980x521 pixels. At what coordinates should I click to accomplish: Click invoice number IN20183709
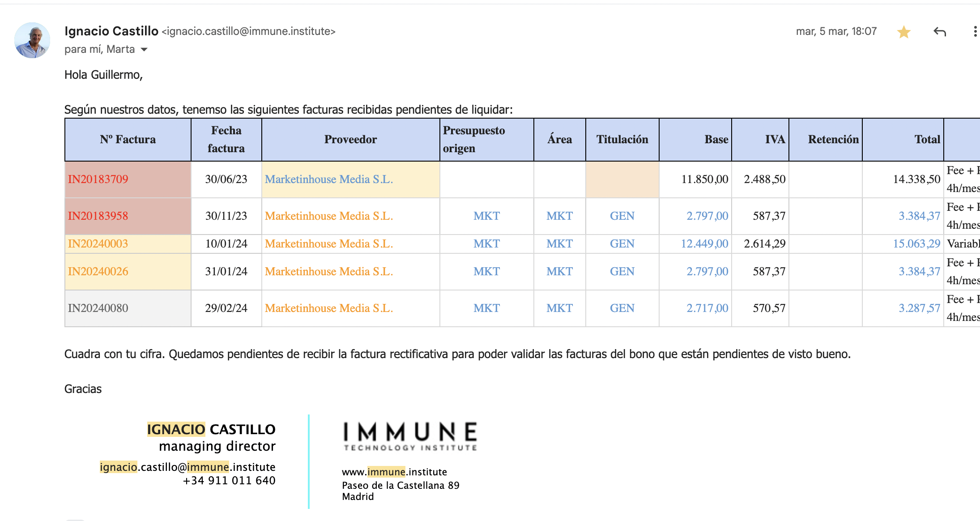click(x=98, y=179)
